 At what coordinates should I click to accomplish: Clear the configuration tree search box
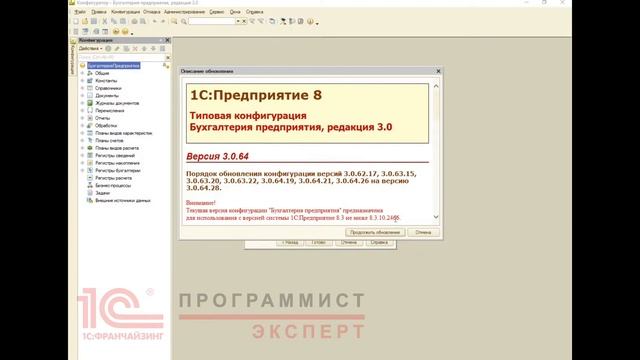coord(167,58)
